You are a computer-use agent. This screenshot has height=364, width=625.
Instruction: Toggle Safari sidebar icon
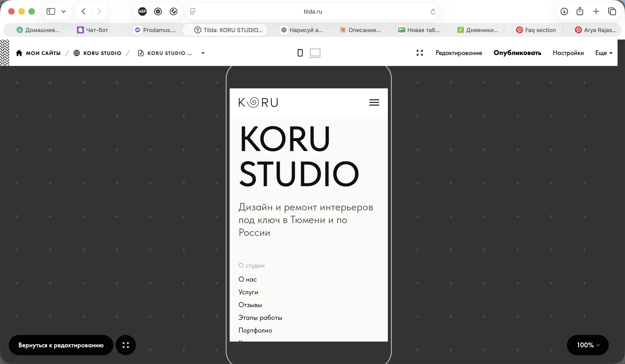(51, 12)
